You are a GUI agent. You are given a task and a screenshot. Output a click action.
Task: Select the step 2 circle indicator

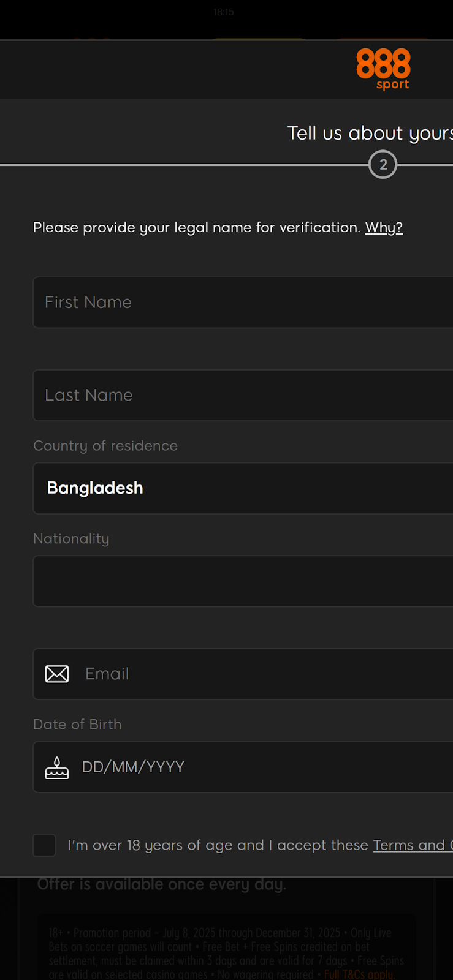[383, 164]
